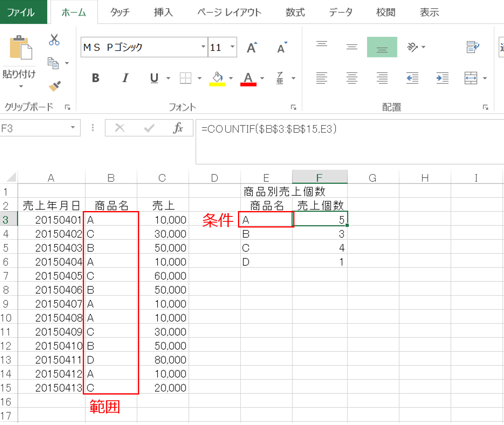504x425 pixels.
Task: Click the Increase Font Size icon
Action: 252,47
